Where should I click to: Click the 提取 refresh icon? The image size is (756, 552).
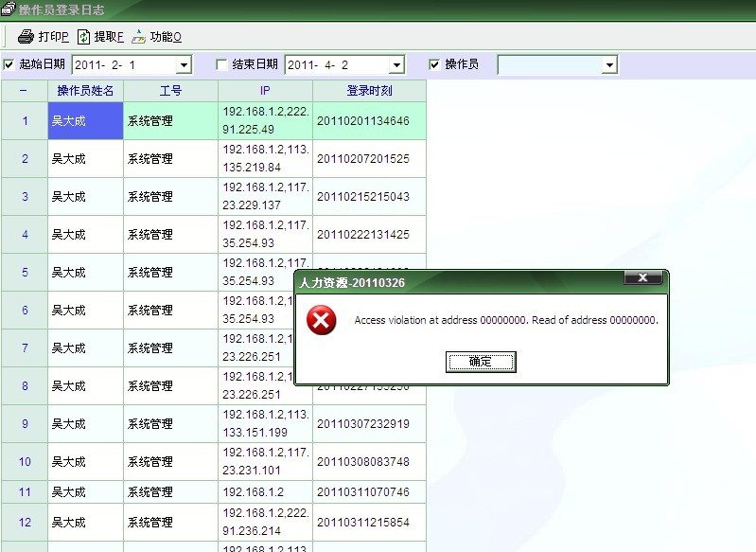click(x=83, y=37)
